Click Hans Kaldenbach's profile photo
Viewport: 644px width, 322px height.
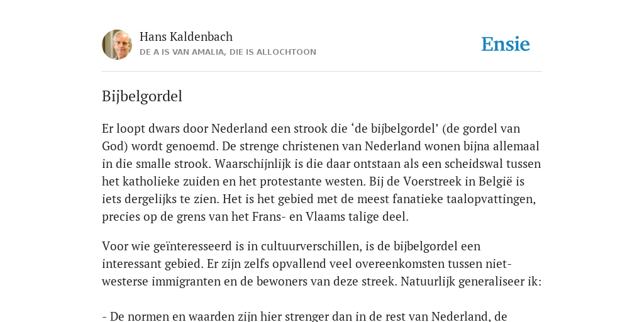117,45
